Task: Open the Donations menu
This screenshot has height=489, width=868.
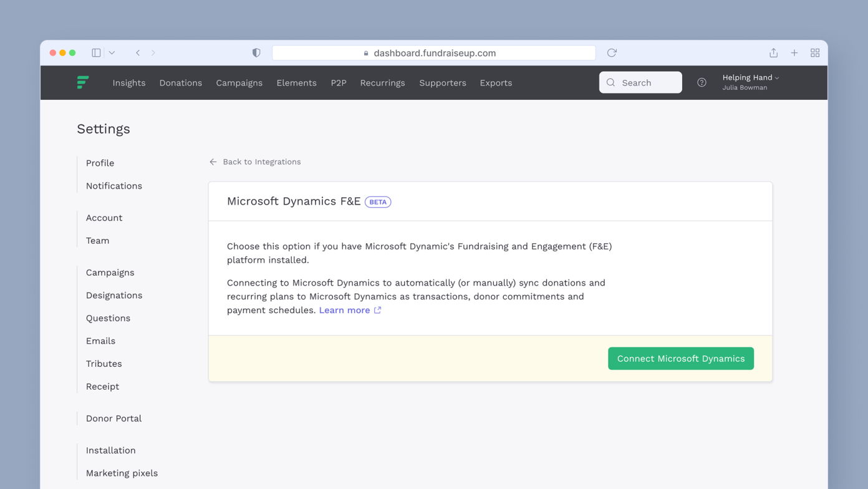Action: point(181,83)
